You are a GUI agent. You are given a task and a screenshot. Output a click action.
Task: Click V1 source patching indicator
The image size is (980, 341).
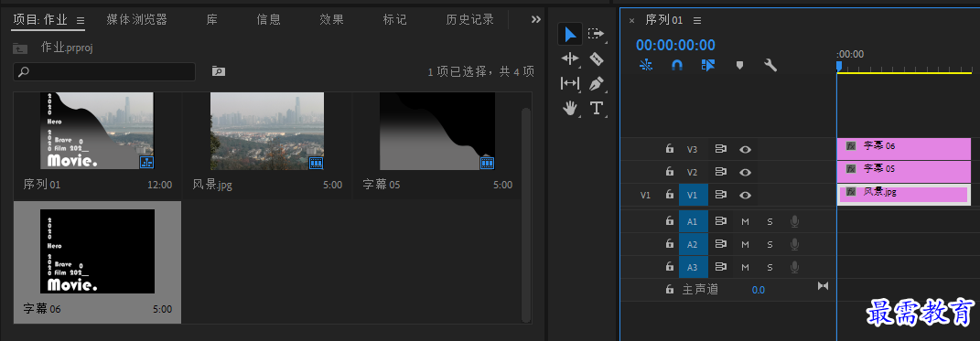[x=646, y=195]
